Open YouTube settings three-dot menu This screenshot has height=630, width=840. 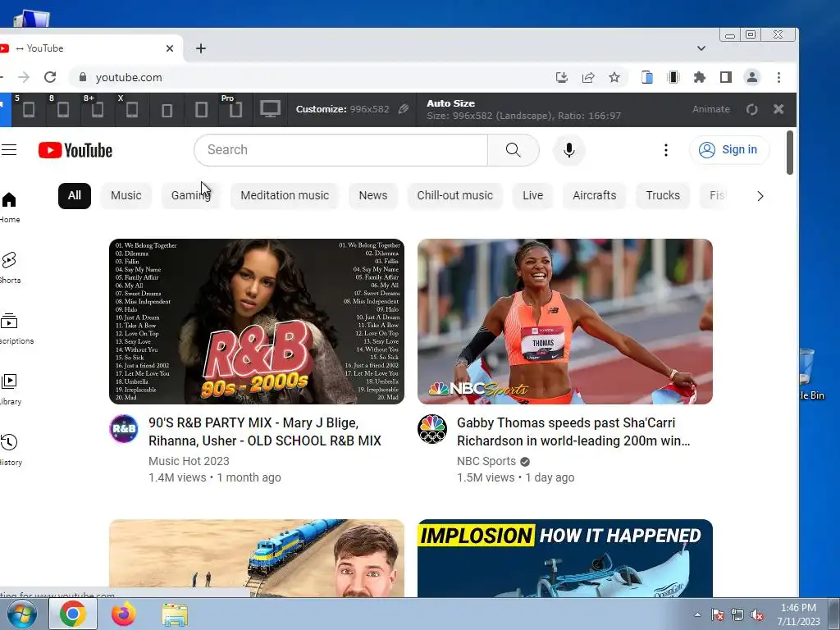tap(666, 150)
